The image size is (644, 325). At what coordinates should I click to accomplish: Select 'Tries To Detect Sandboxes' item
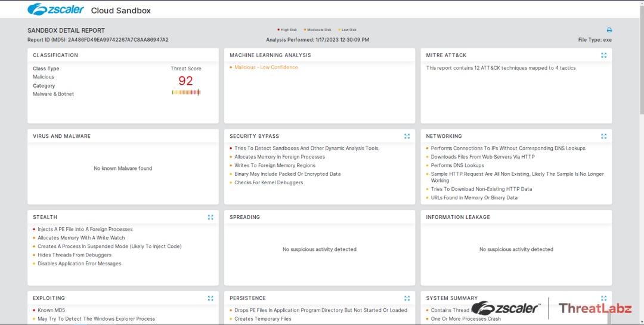pyautogui.click(x=306, y=148)
